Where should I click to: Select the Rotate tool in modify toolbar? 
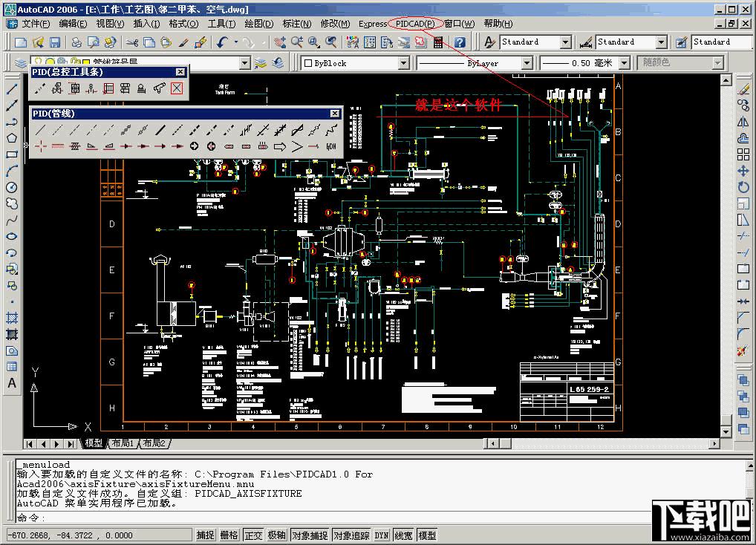pos(743,187)
